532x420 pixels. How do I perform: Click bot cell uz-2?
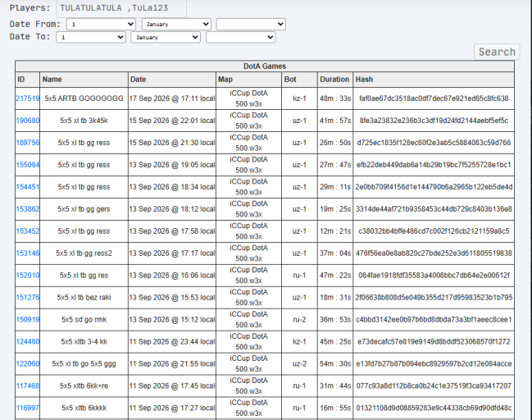click(299, 363)
